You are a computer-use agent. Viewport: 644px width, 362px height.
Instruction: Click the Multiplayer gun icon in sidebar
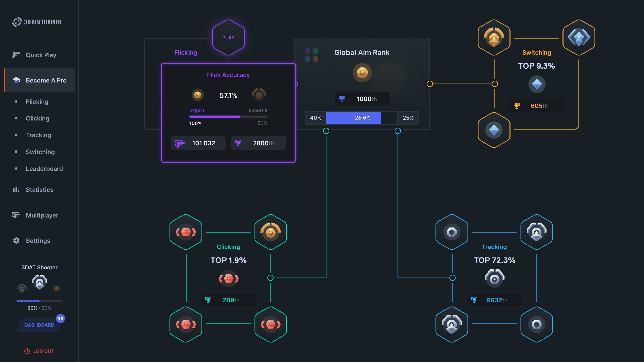[x=16, y=215]
